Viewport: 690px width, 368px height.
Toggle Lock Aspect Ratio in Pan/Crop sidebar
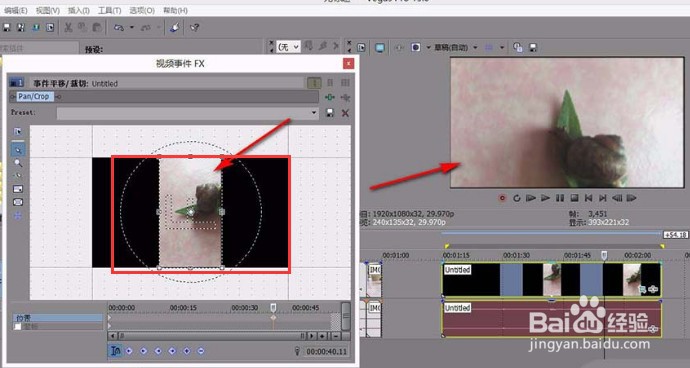18,189
